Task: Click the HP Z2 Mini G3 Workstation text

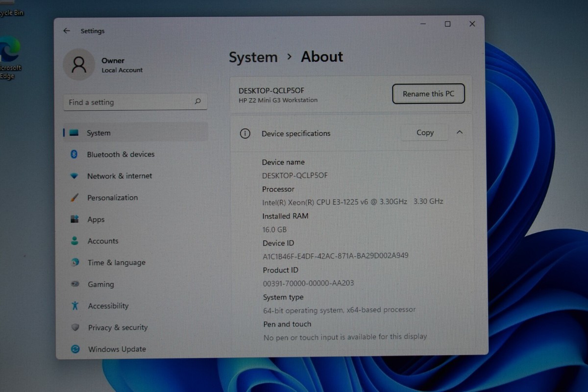Action: coord(278,100)
